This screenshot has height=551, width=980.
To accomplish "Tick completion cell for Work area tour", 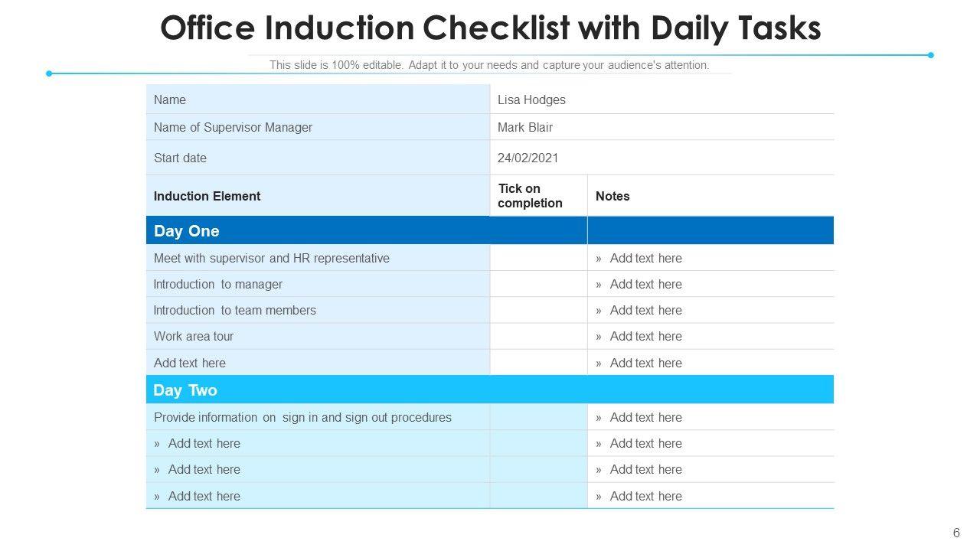I will click(x=538, y=336).
